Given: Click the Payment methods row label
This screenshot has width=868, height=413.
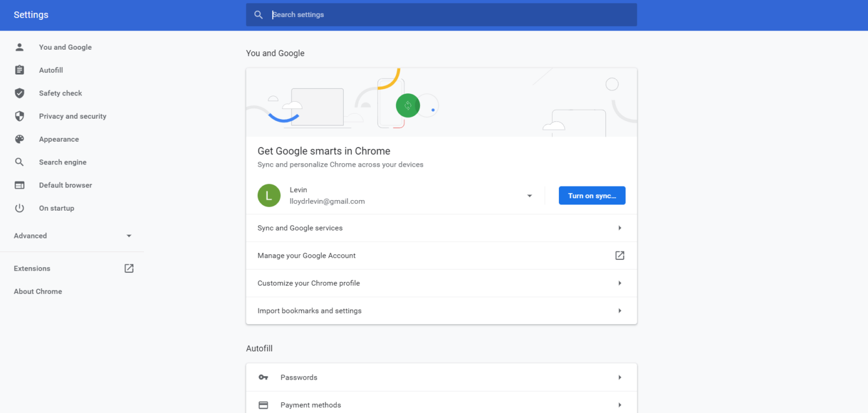Looking at the screenshot, I should [x=311, y=405].
